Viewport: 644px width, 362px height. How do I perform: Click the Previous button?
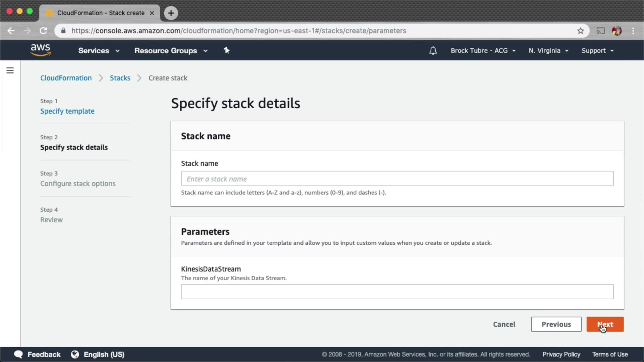pos(556,324)
